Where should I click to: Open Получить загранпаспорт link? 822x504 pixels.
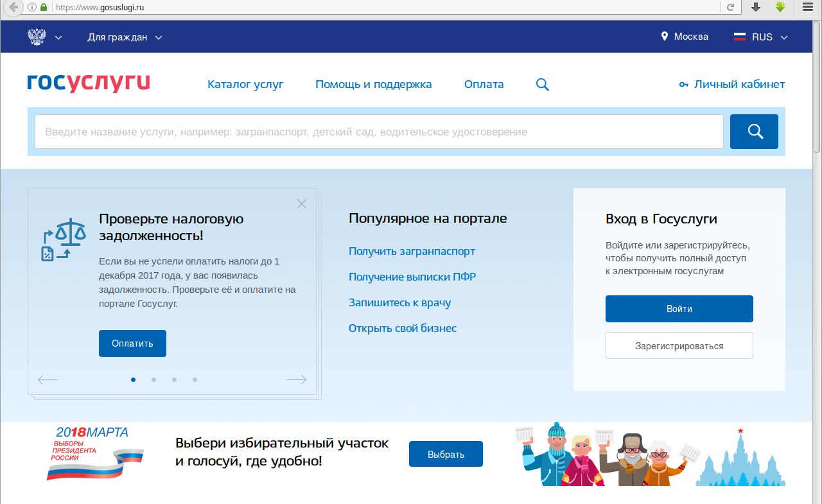tap(412, 251)
